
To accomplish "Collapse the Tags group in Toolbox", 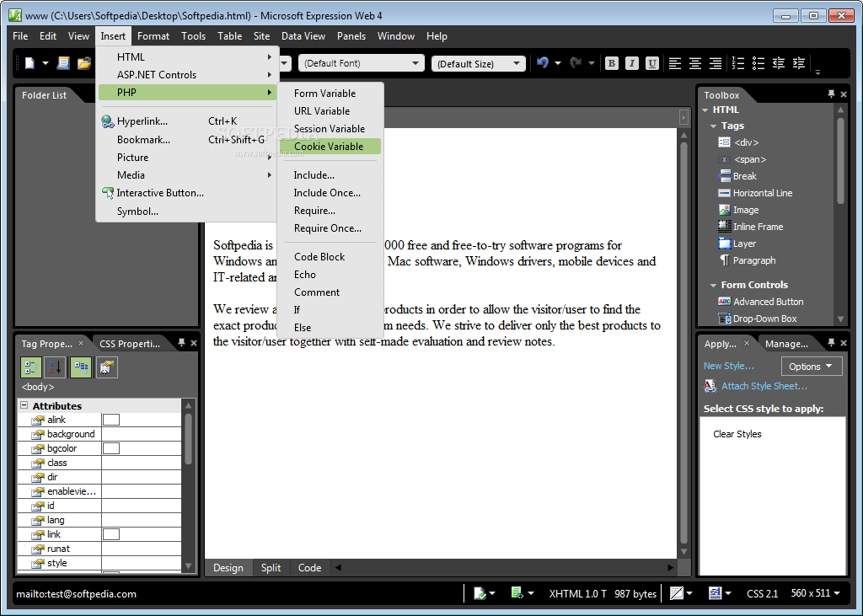I will click(713, 126).
